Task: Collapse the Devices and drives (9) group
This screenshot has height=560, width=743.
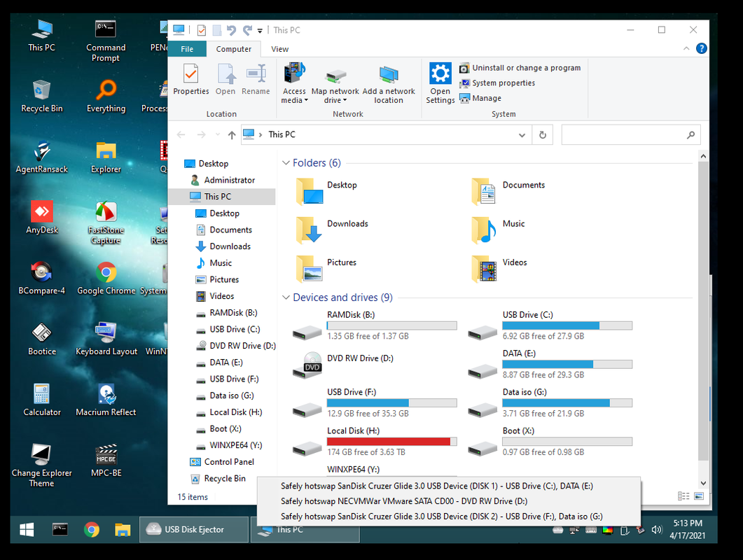Action: click(x=286, y=297)
